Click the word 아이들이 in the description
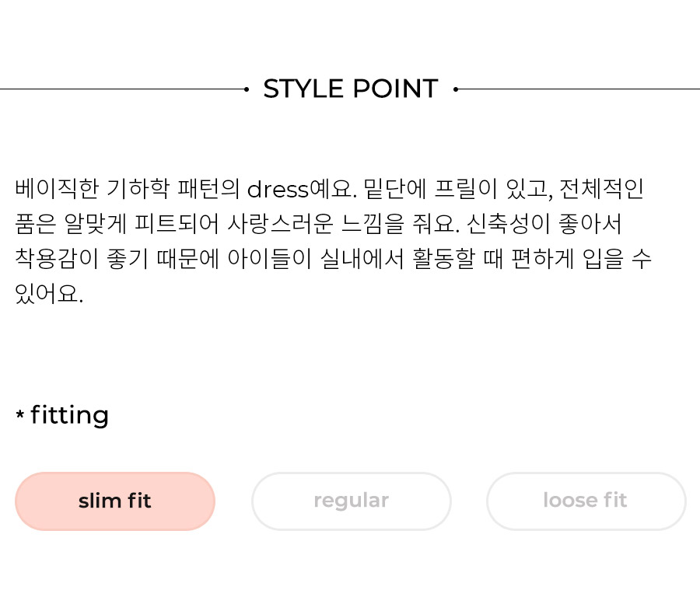 [269, 258]
